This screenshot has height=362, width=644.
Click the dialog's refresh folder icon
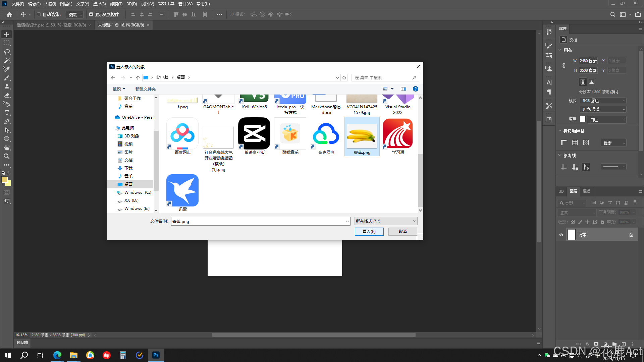(x=344, y=77)
